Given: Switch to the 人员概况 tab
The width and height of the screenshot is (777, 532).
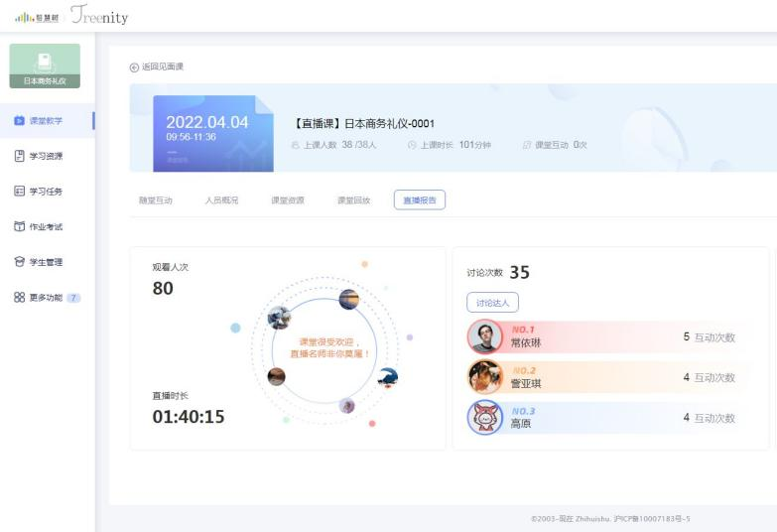Looking at the screenshot, I should [221, 200].
